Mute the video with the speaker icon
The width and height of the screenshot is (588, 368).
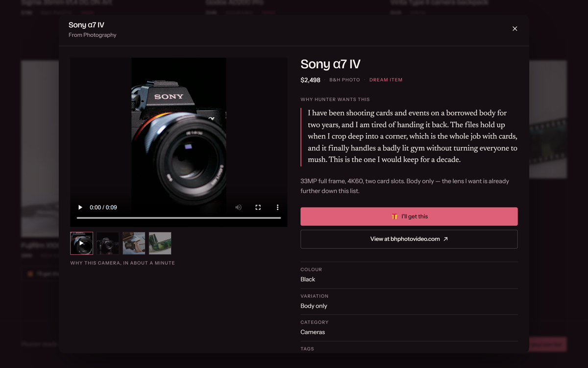click(x=238, y=208)
